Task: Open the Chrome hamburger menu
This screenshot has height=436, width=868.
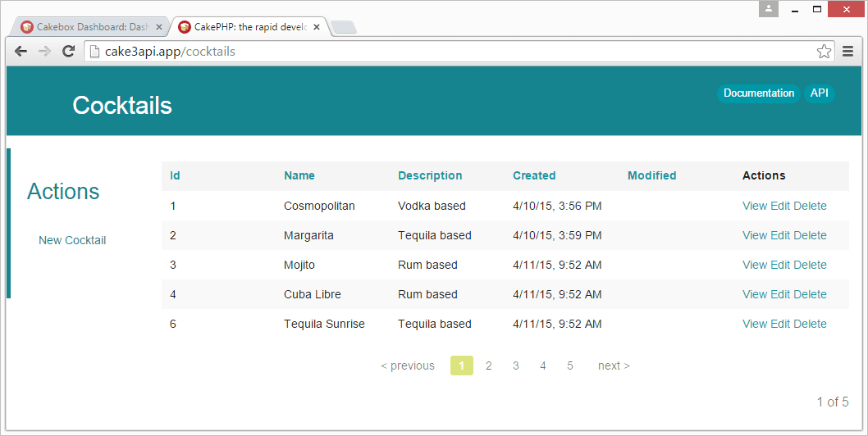Action: click(x=848, y=52)
